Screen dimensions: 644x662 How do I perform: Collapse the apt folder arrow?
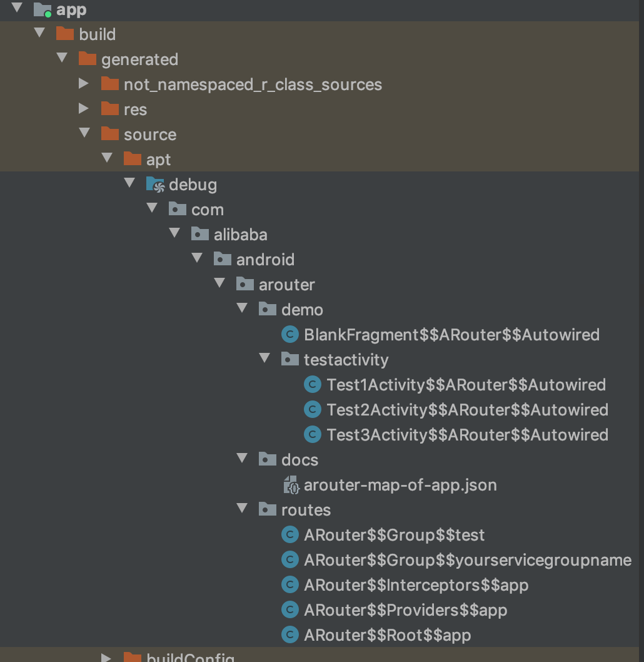107,158
